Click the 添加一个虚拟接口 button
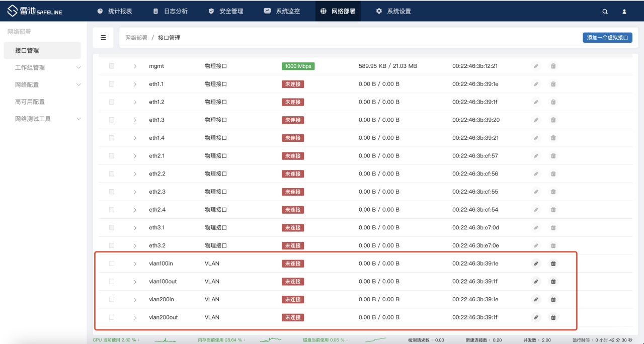Viewport: 644px width, 344px height. pos(607,38)
